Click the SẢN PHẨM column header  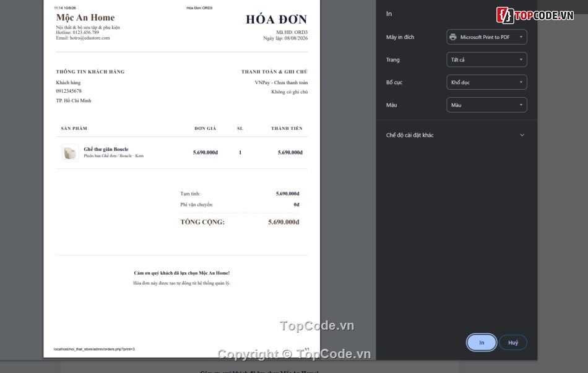pos(74,128)
